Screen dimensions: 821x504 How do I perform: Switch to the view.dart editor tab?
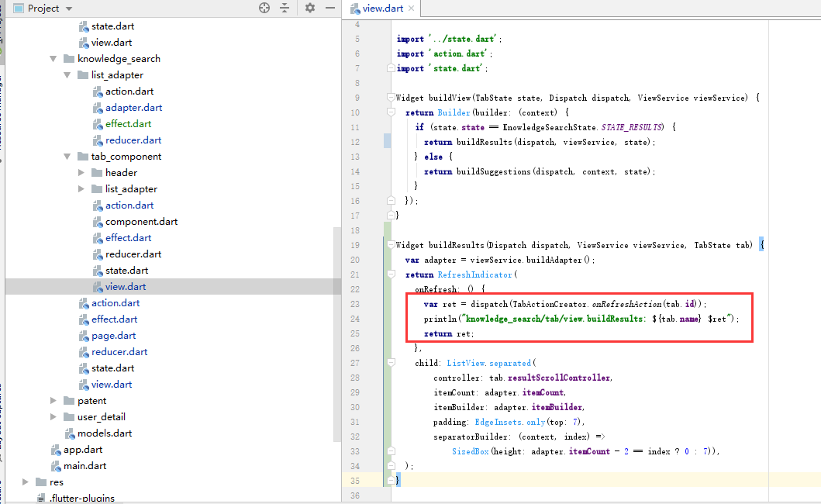381,9
